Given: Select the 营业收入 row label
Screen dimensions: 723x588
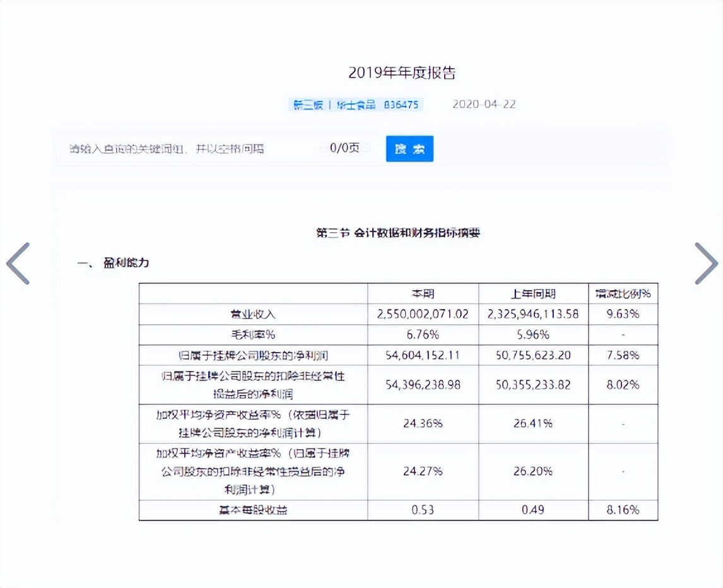Looking at the screenshot, I should 253,314.
